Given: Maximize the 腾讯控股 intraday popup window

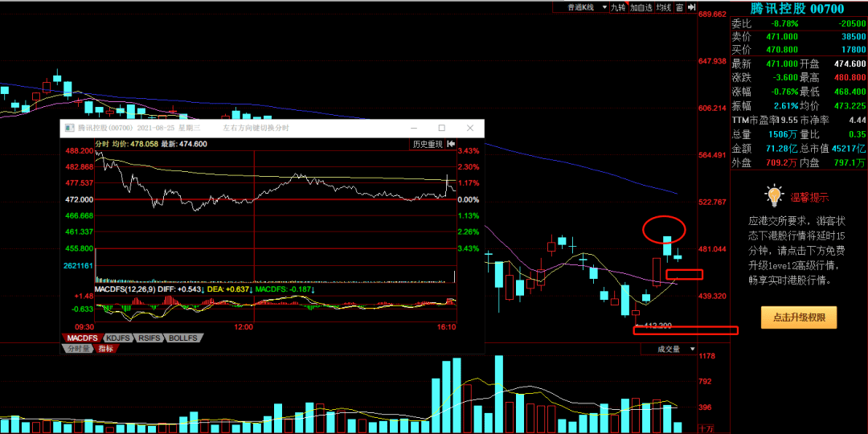Looking at the screenshot, I should (x=441, y=129).
